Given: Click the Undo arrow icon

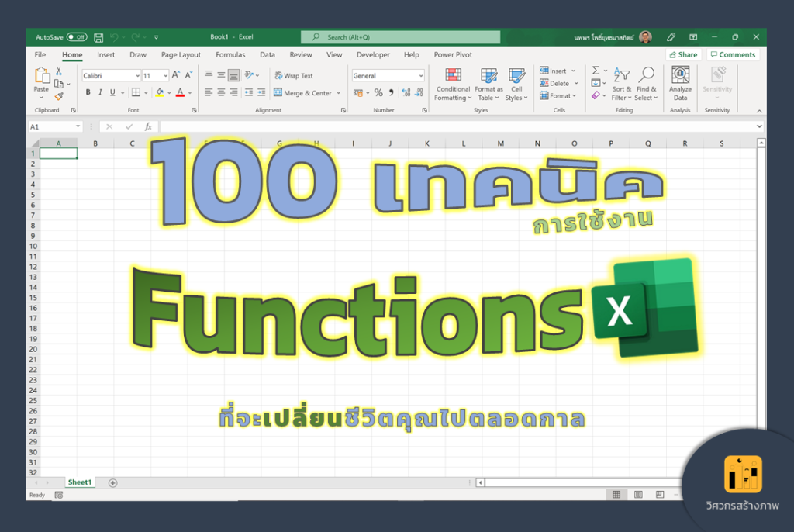Looking at the screenshot, I should point(115,37).
